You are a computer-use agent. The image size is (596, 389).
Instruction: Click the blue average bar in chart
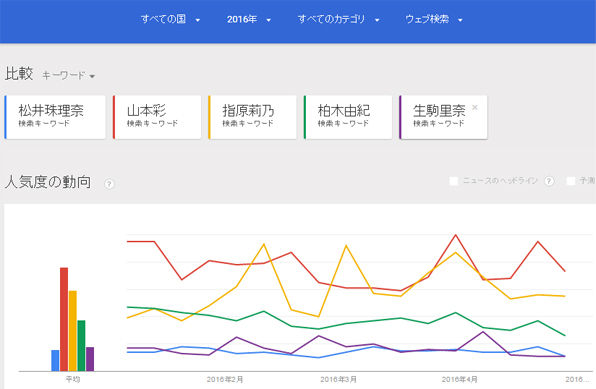[55, 360]
